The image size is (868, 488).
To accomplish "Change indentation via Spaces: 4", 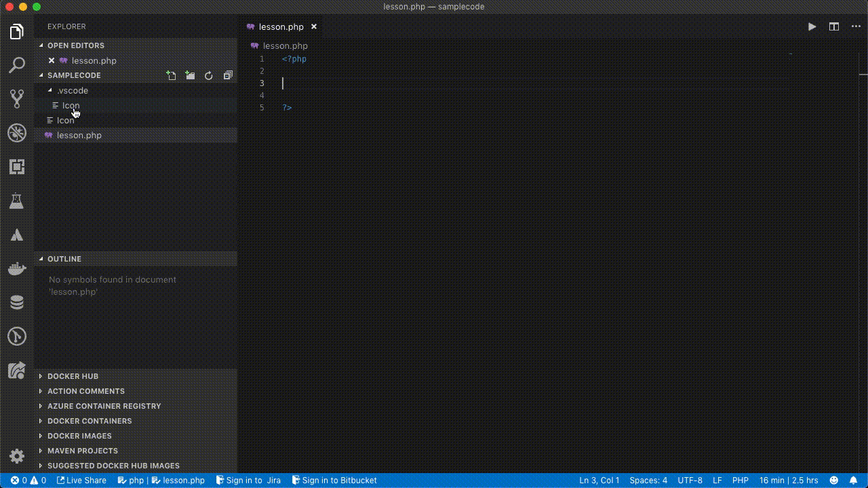I will point(648,481).
